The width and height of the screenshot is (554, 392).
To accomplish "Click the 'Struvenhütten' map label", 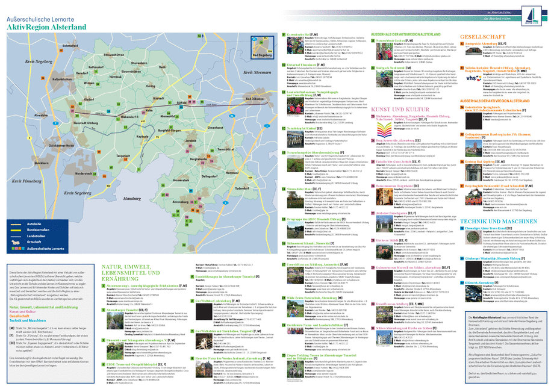I will point(114,55).
